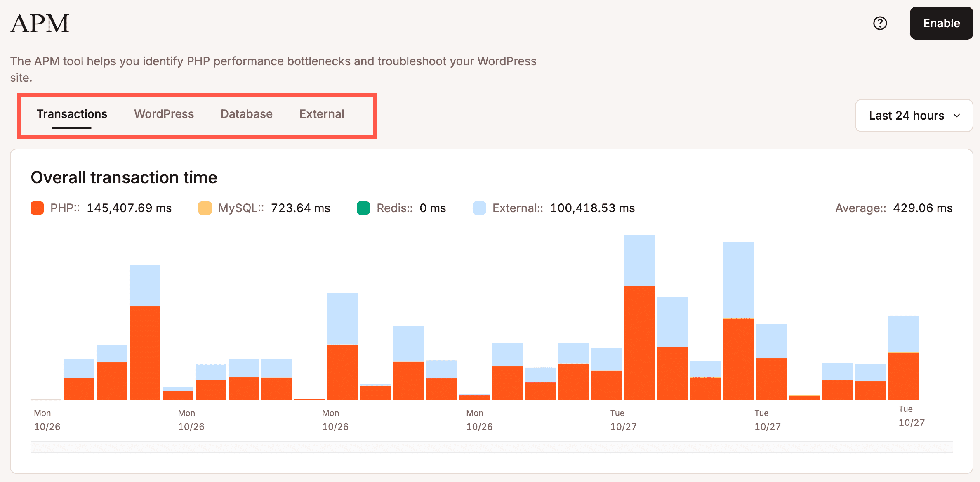Click the Overall transaction time heading
980x482 pixels.
click(x=124, y=177)
